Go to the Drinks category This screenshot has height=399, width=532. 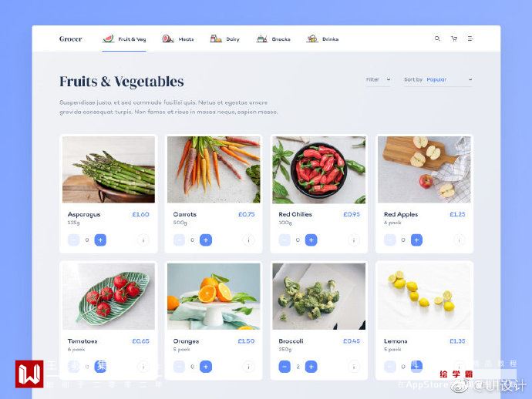point(322,39)
